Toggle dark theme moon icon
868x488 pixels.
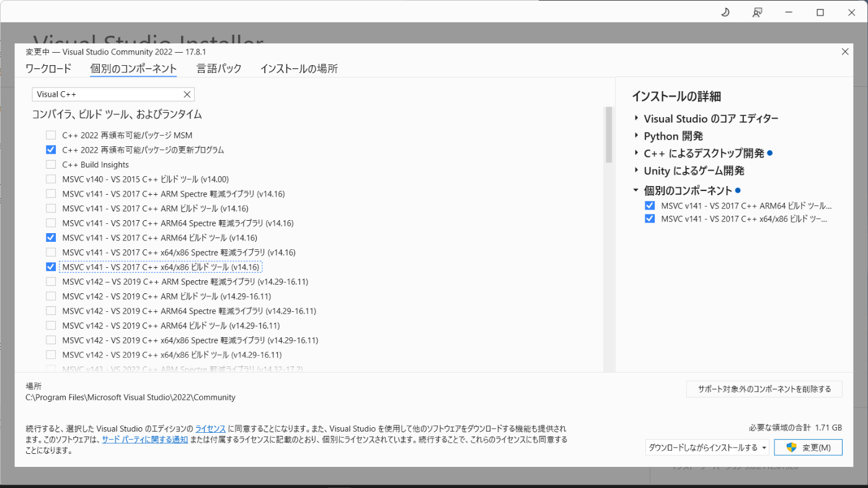725,12
